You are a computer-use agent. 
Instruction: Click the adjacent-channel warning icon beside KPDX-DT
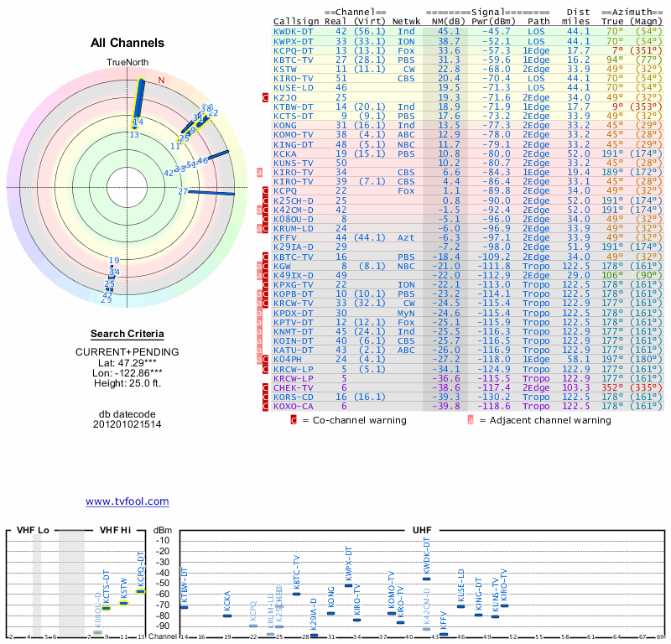tap(260, 313)
